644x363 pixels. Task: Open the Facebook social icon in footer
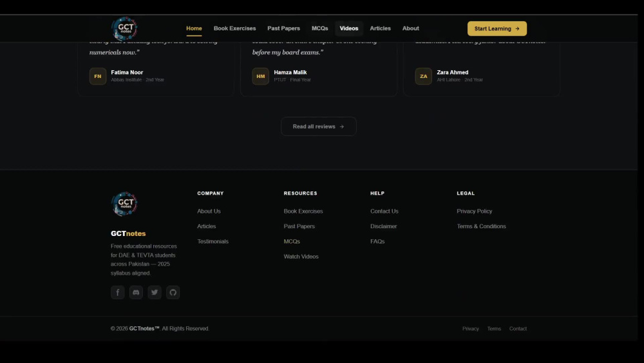click(x=117, y=292)
